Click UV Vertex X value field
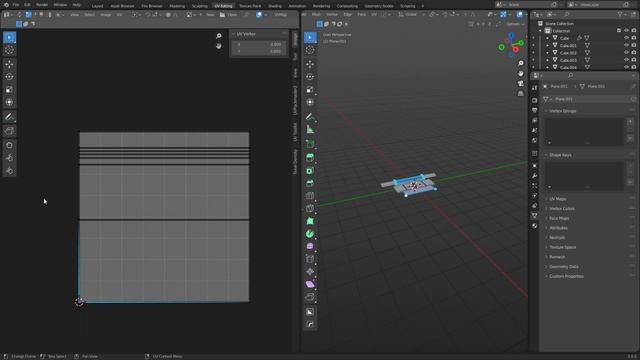640x360 pixels. click(259, 44)
